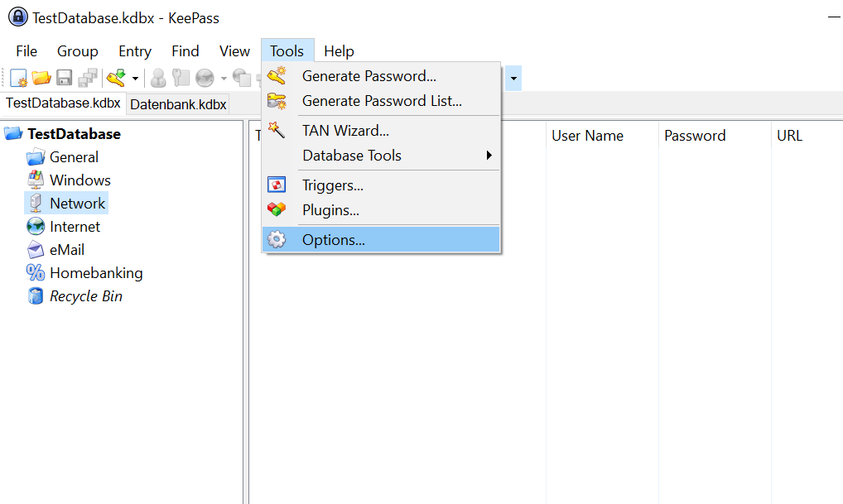Launch the TAN Wizard menu item
The image size is (843, 504).
coord(381,131)
